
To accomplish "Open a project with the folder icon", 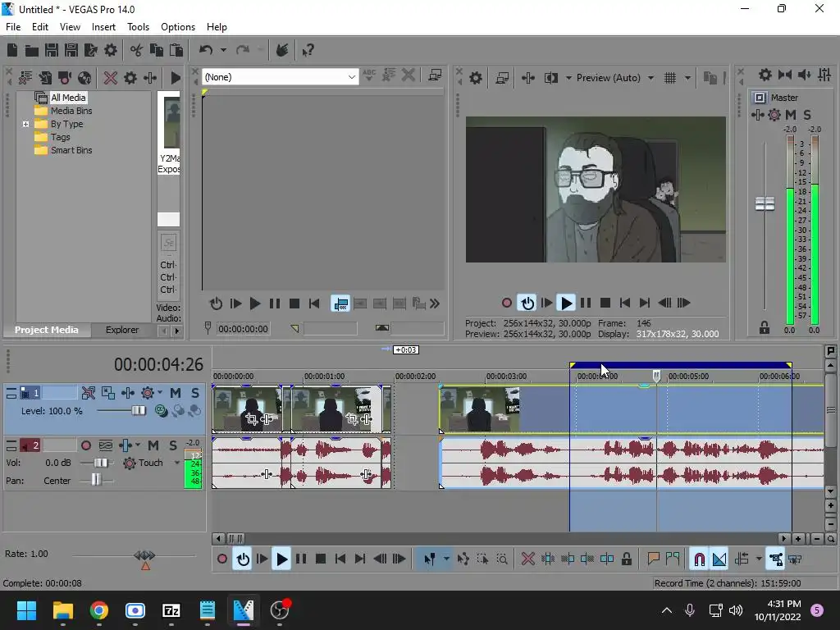I will click(32, 50).
